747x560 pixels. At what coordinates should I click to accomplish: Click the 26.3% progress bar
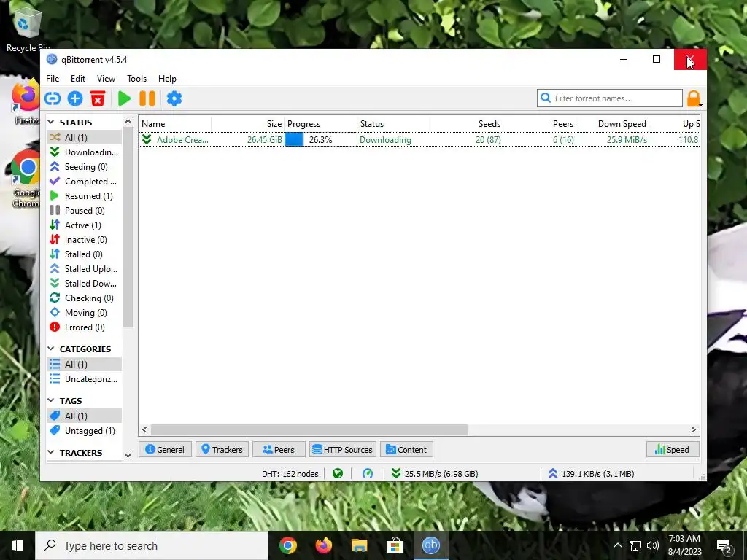320,140
